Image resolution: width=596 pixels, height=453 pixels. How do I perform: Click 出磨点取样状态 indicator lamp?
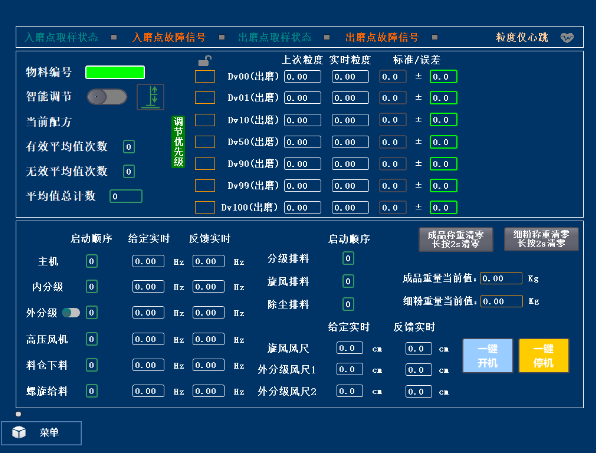[x=327, y=37]
